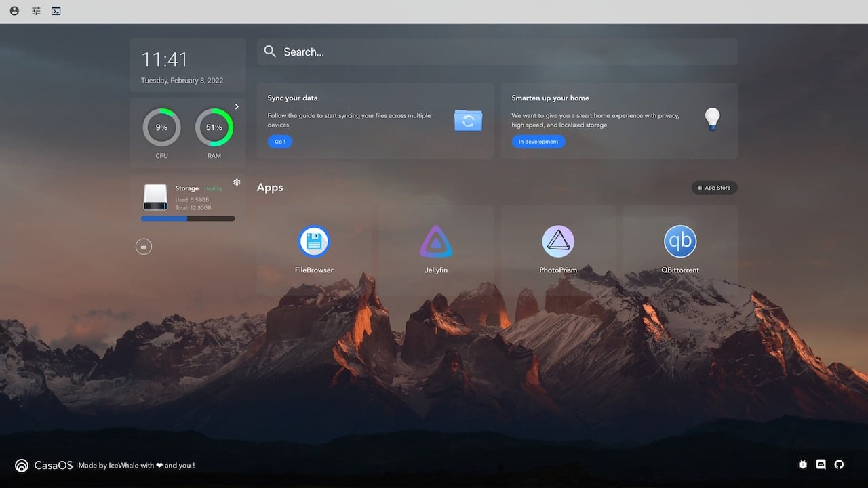Screen dimensions: 868x488
Task: Open the terminal icon
Action: click(x=56, y=11)
